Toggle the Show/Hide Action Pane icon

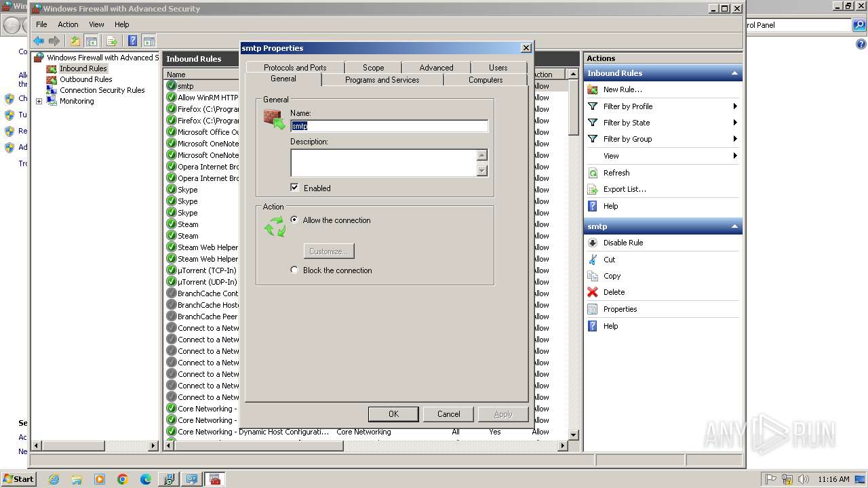(149, 41)
